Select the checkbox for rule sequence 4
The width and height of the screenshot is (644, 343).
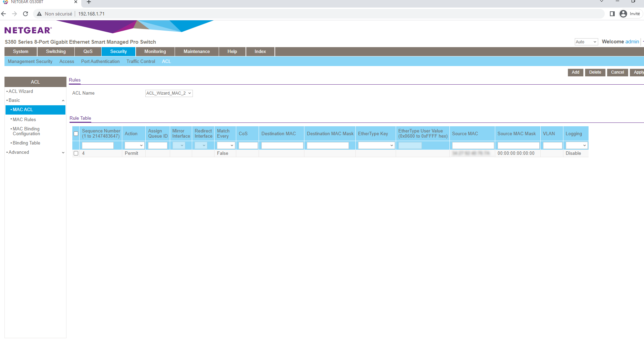click(76, 153)
